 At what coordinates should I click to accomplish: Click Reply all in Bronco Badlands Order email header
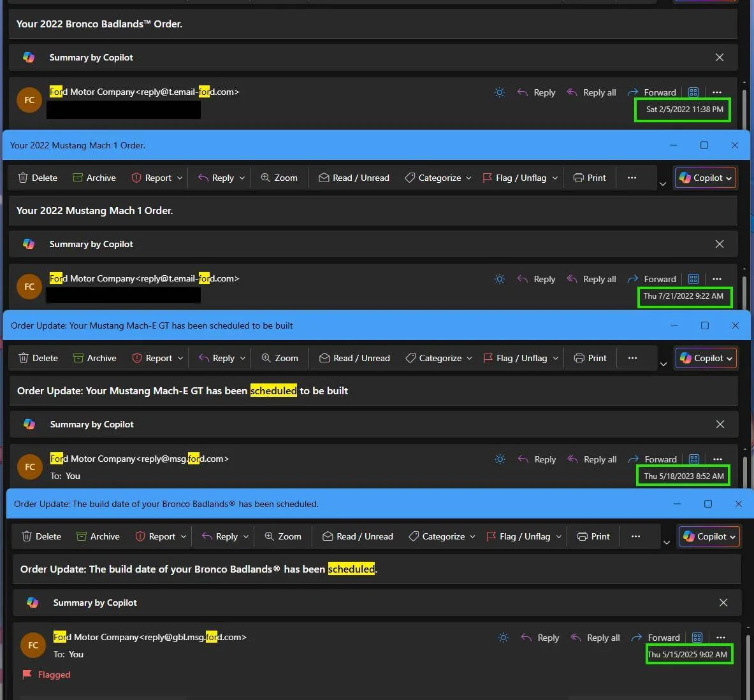click(591, 92)
